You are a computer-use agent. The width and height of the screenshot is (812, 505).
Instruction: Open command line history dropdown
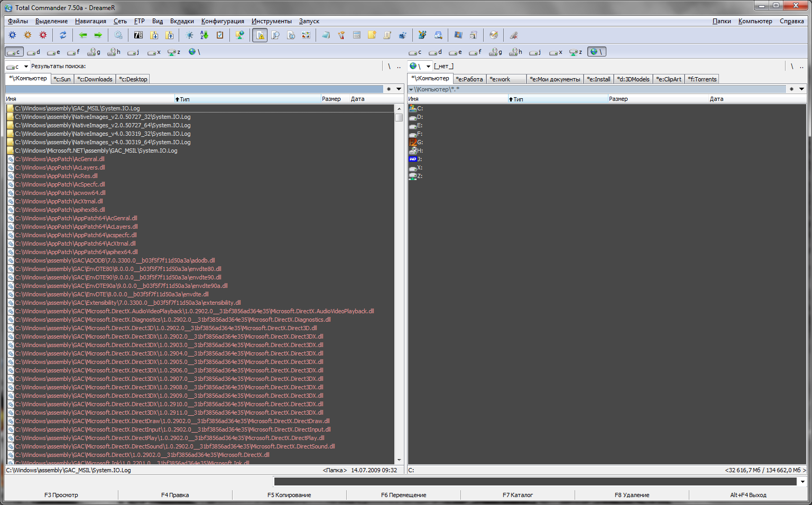click(802, 481)
